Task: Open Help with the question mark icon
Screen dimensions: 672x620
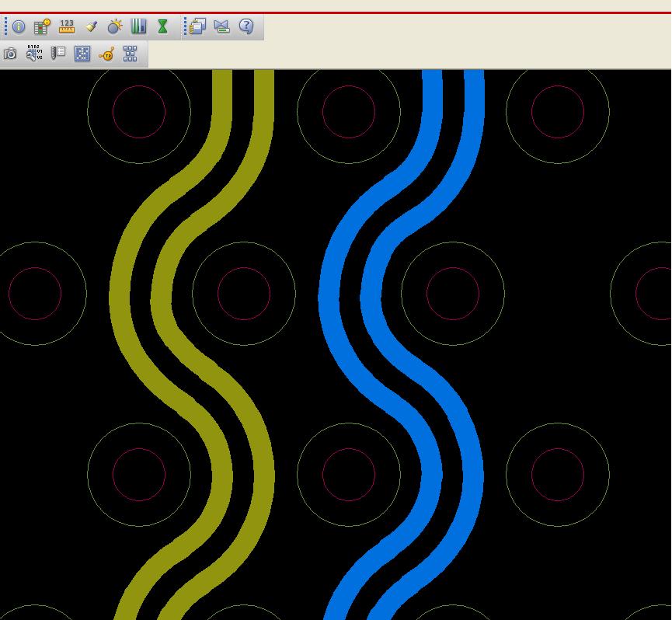Action: pyautogui.click(x=246, y=27)
